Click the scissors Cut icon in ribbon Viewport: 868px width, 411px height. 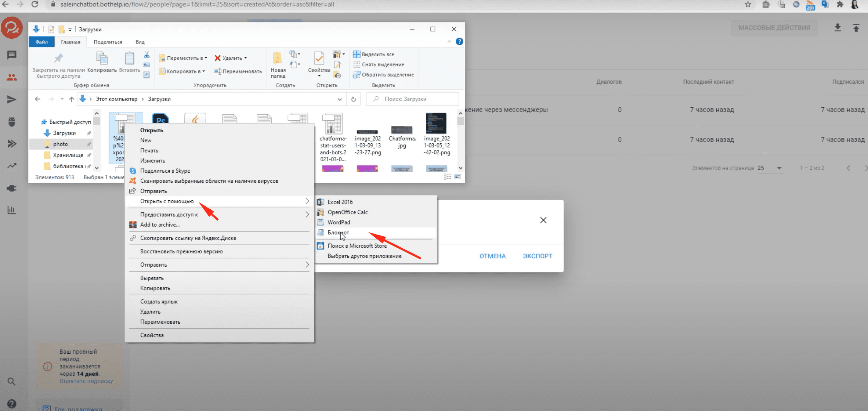(147, 55)
